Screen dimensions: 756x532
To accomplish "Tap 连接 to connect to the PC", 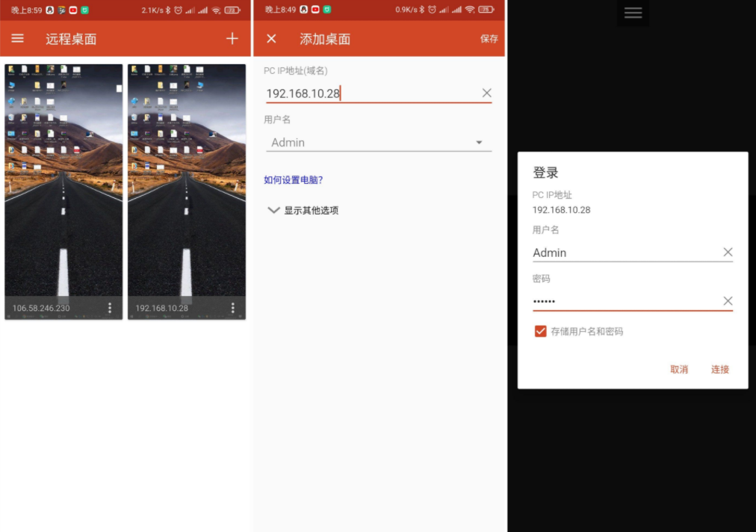I will pos(719,369).
